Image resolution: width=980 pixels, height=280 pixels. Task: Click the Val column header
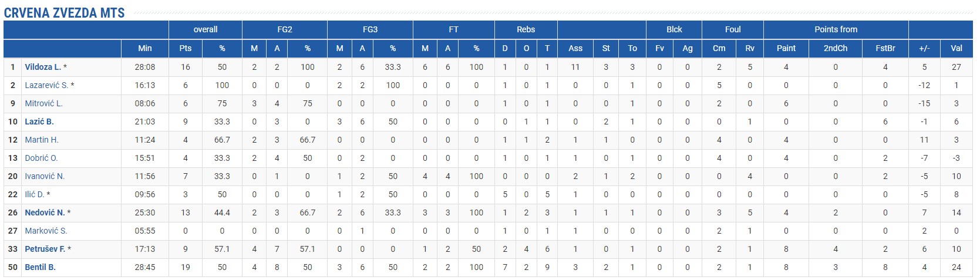tap(957, 48)
